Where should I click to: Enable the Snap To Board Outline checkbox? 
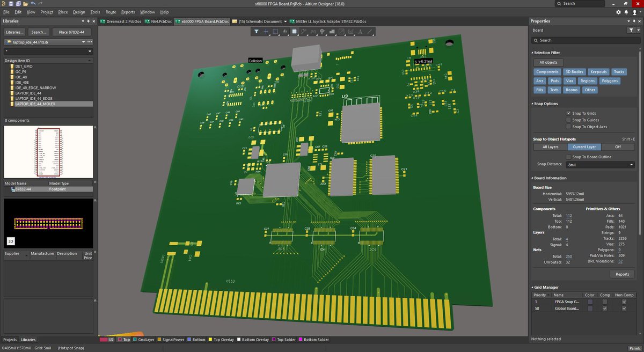[568, 157]
